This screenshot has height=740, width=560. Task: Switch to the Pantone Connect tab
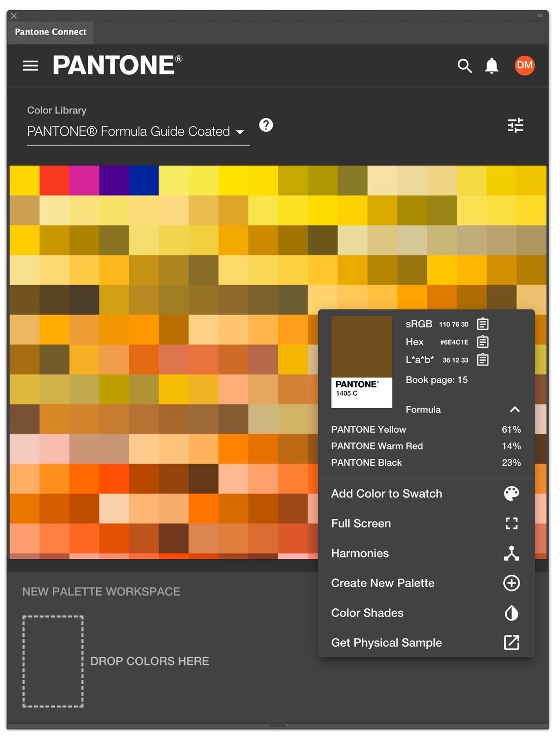click(x=51, y=32)
